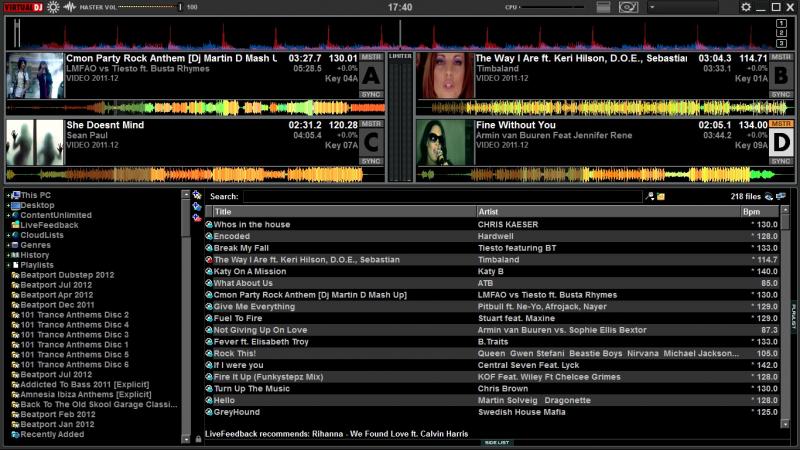The height and width of the screenshot is (450, 800).
Task: Disable the active MSTR on deck D
Action: click(781, 124)
